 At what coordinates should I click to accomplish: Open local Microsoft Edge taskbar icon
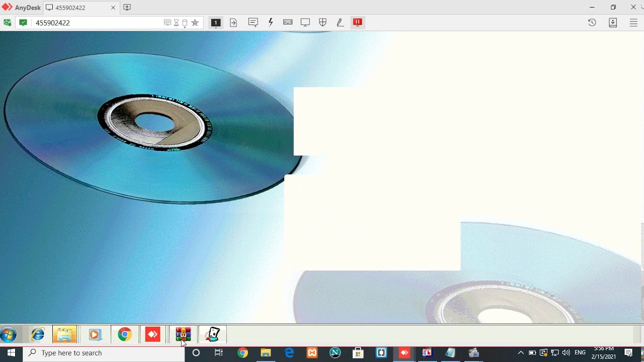click(289, 353)
